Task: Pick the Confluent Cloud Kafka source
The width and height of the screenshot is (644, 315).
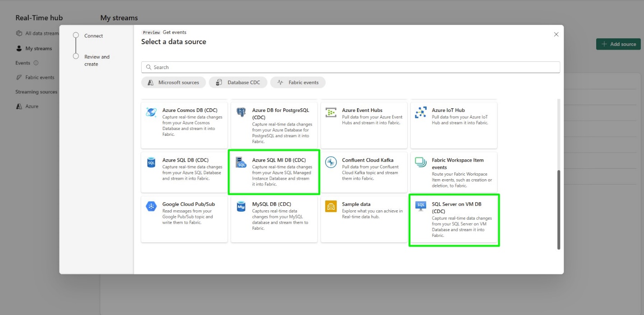Action: (364, 172)
